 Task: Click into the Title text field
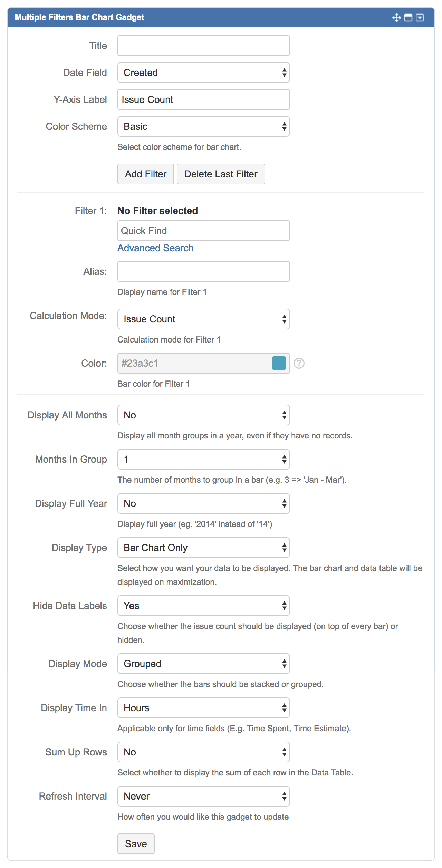point(203,46)
